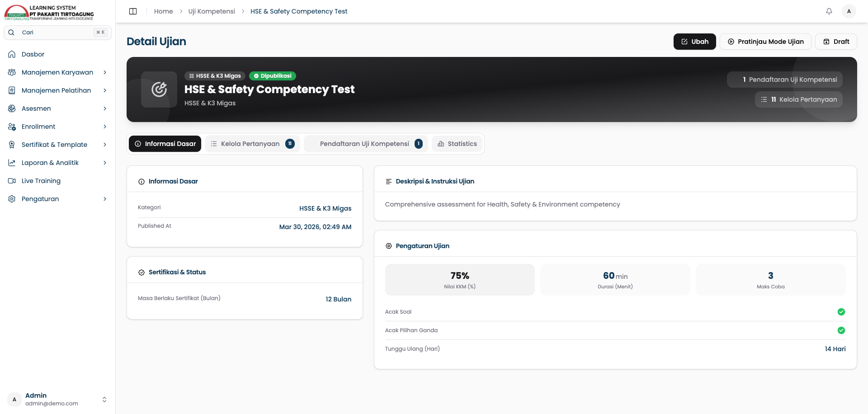Click the Acak Pilihan Ganda green check indicator
Image resolution: width=868 pixels, height=414 pixels.
coord(841,330)
